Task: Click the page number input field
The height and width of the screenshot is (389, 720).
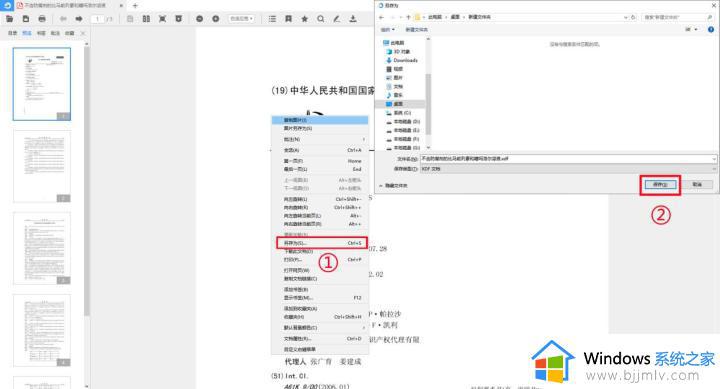Action: coord(97,19)
